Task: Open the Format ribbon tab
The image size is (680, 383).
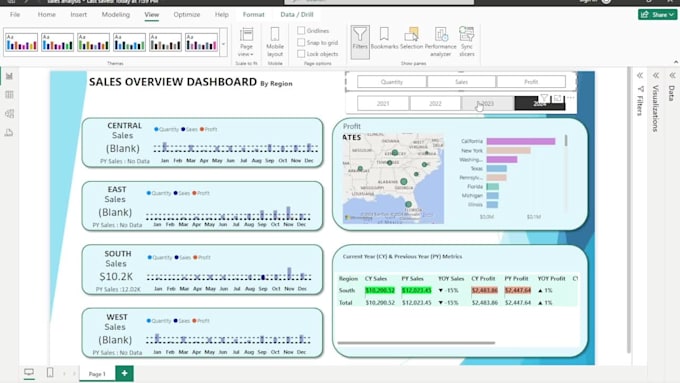Action: [253, 14]
